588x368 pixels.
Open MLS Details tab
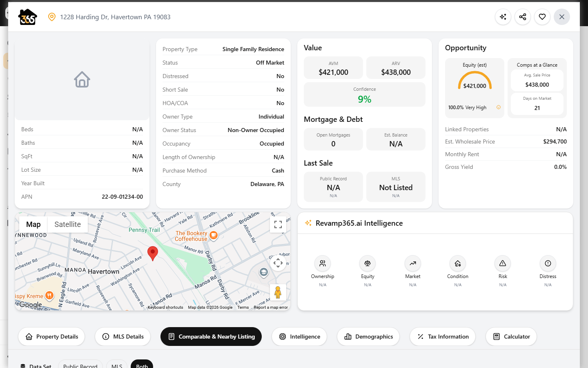(122, 337)
